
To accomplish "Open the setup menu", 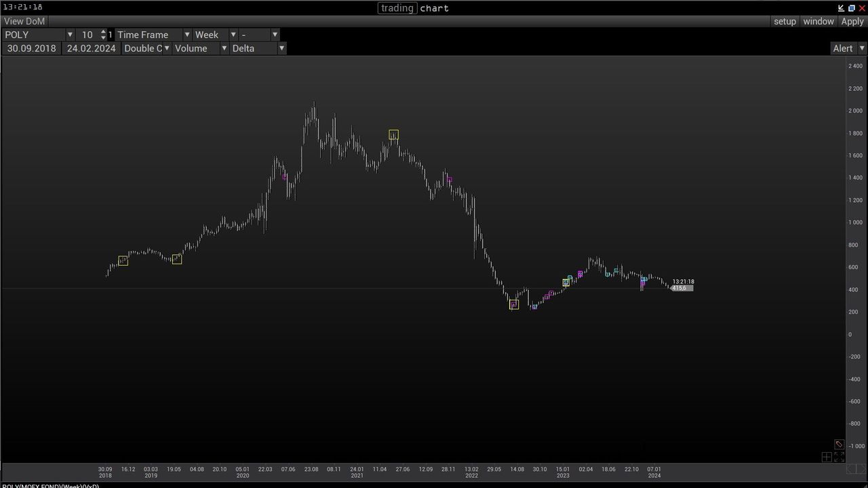I will click(785, 21).
